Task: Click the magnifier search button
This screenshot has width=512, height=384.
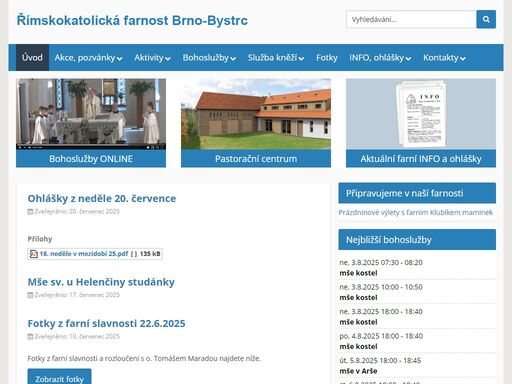Action: (486, 19)
